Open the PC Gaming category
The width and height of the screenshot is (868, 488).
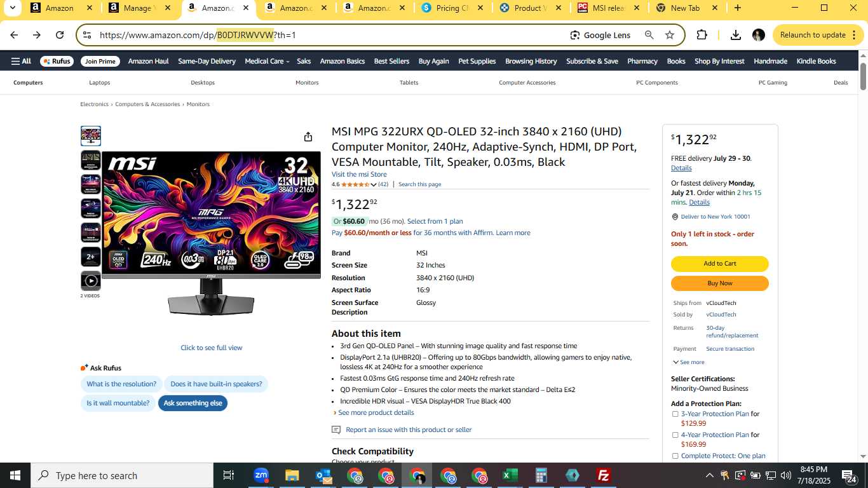coord(773,83)
